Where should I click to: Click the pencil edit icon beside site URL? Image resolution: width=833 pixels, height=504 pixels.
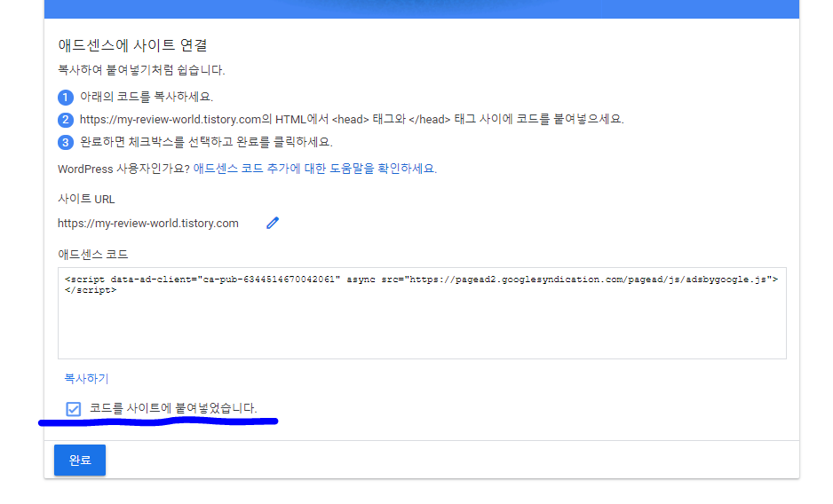point(273,223)
